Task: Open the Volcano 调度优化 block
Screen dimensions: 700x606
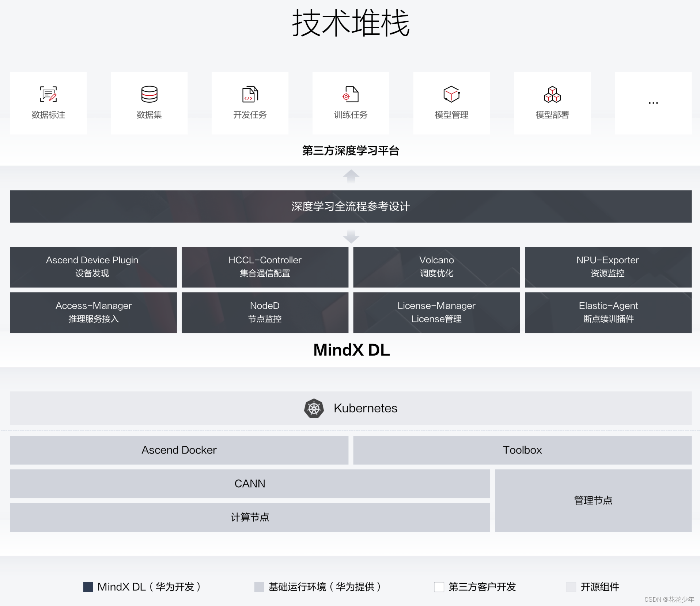Action: tap(436, 267)
